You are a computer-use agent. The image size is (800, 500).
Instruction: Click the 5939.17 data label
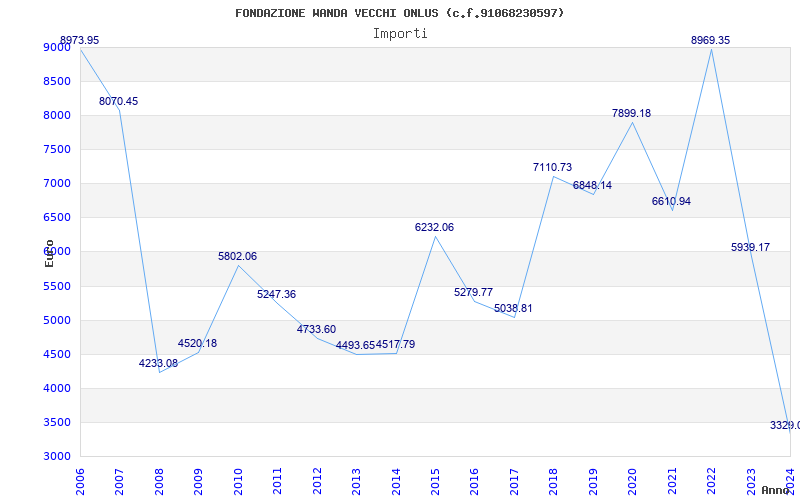[751, 247]
